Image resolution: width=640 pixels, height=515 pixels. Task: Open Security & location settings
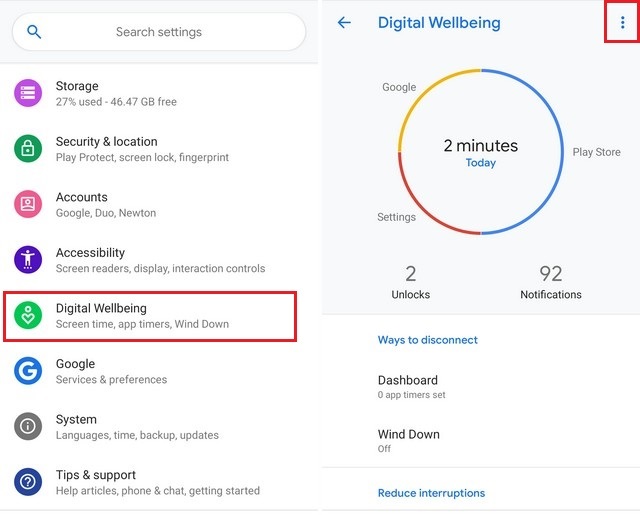pos(107,142)
